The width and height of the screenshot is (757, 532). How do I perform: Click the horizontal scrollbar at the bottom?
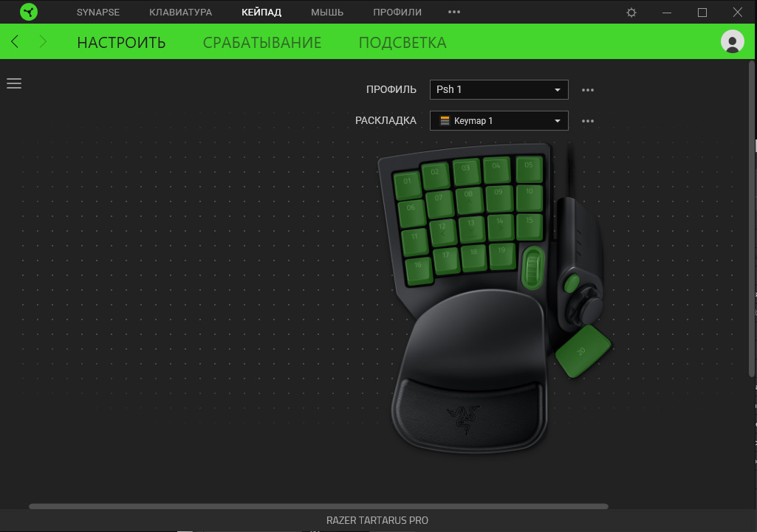click(318, 505)
